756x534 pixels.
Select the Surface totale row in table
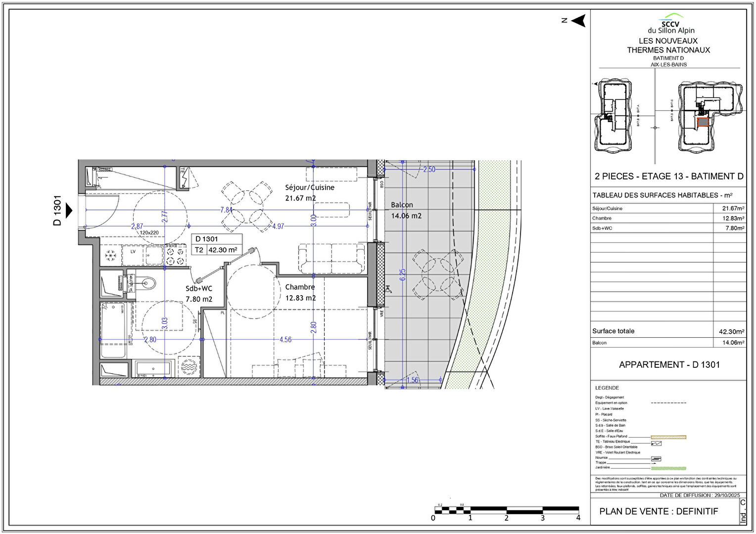click(668, 331)
